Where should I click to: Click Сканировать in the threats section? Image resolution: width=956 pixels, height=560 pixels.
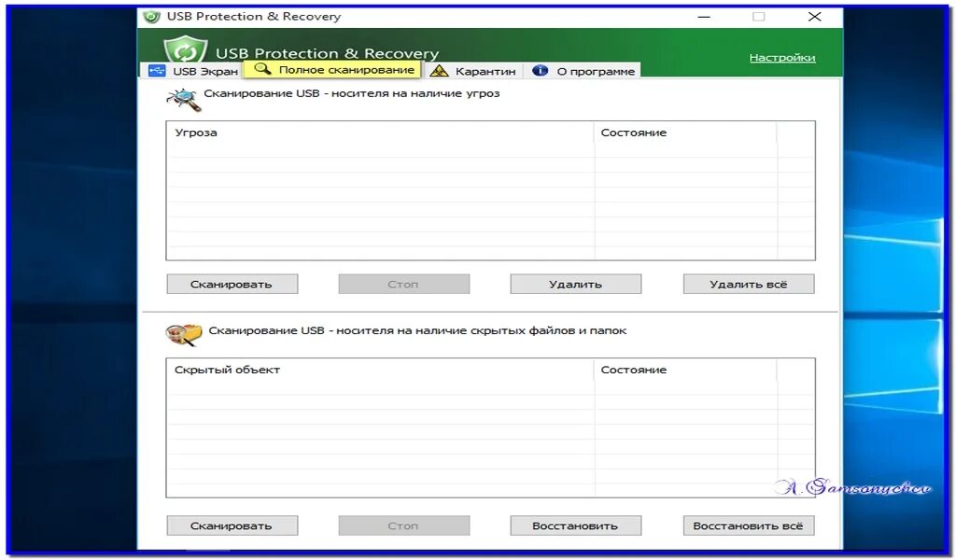tap(232, 284)
